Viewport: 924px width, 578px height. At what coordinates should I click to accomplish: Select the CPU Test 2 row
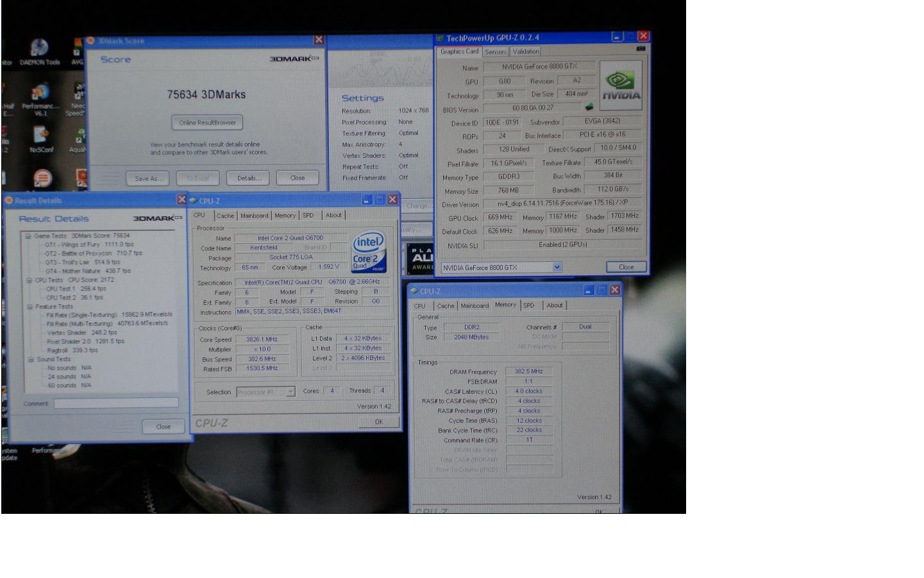[74, 298]
